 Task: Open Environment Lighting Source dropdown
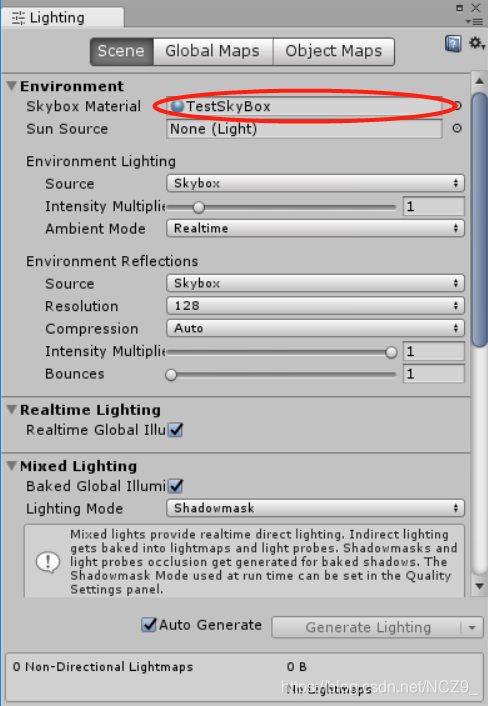[315, 183]
